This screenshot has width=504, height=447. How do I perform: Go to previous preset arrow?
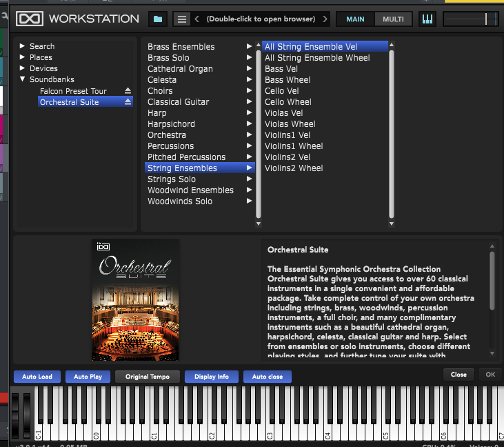coord(197,19)
